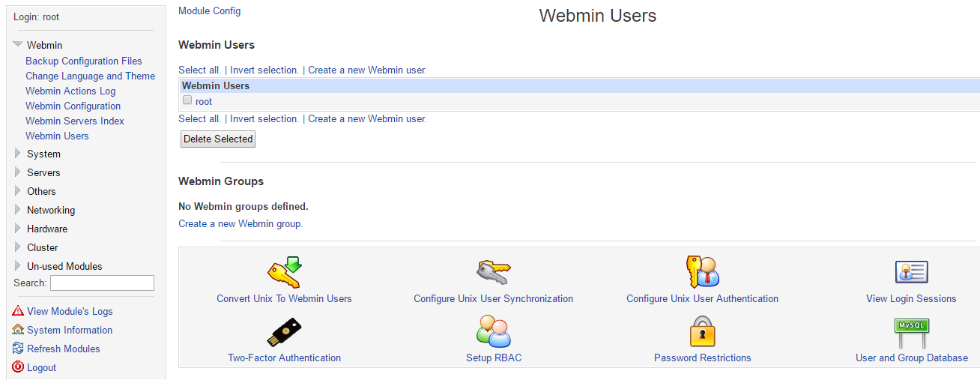Image resolution: width=980 pixels, height=380 pixels.
Task: Expand the Networking category
Action: (x=18, y=210)
